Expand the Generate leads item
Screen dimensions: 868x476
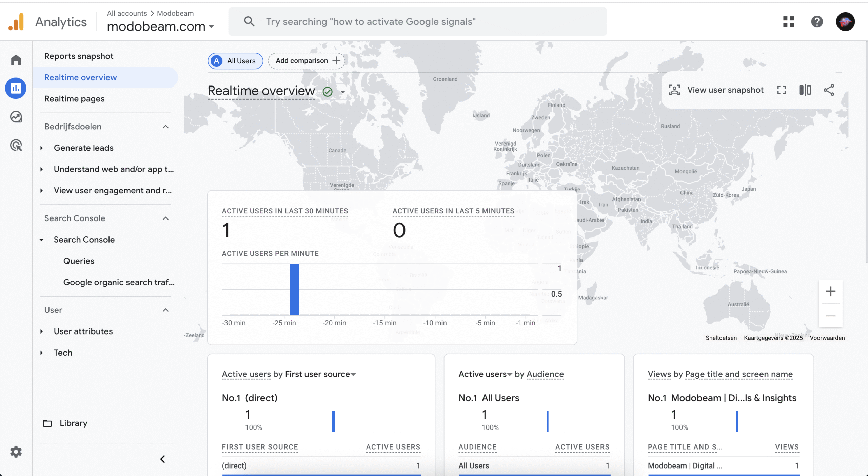(x=42, y=148)
